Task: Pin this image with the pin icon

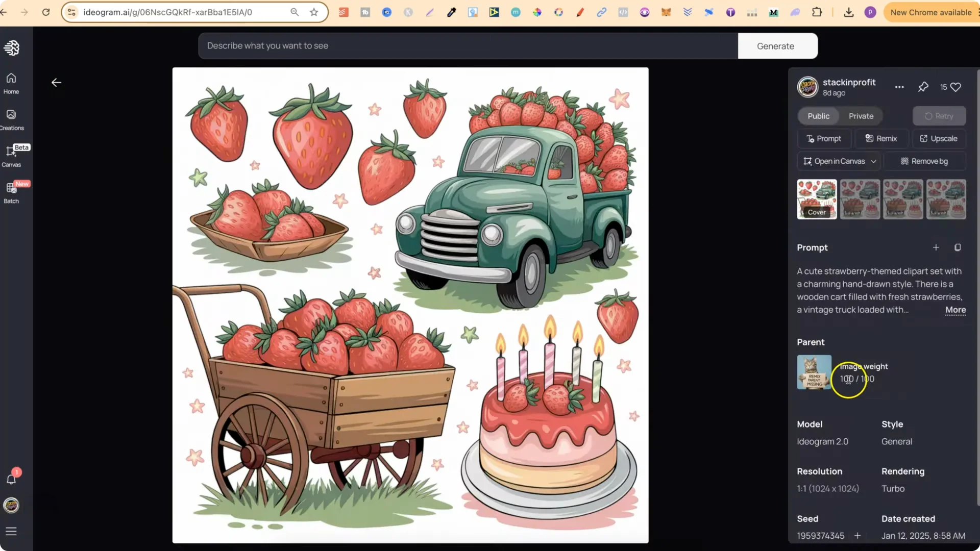Action: click(923, 87)
